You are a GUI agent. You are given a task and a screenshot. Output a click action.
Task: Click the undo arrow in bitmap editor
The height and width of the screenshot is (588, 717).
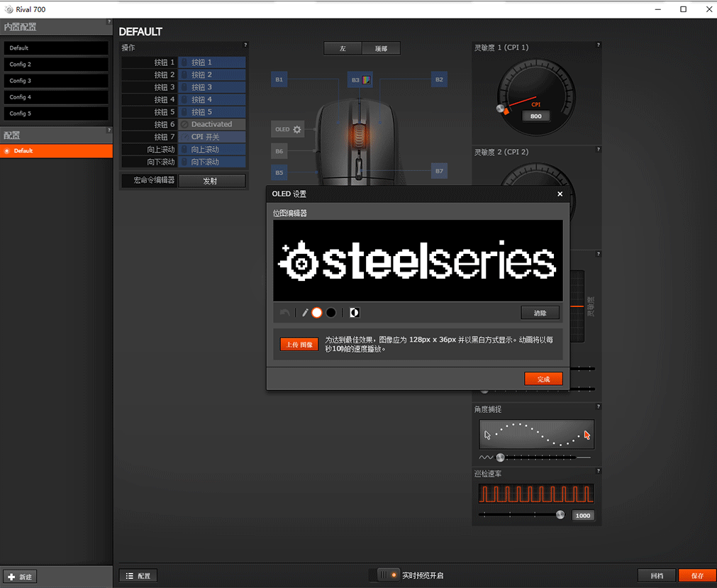[x=285, y=313]
